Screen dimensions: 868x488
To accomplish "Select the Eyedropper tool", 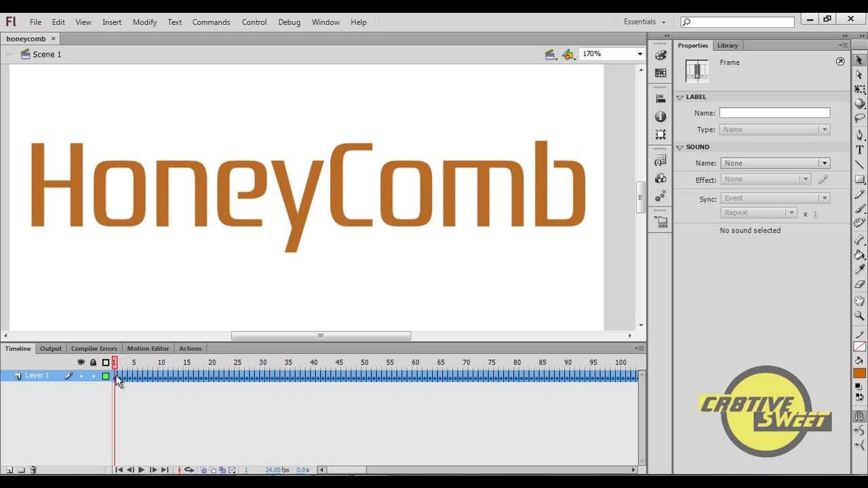I will (859, 270).
